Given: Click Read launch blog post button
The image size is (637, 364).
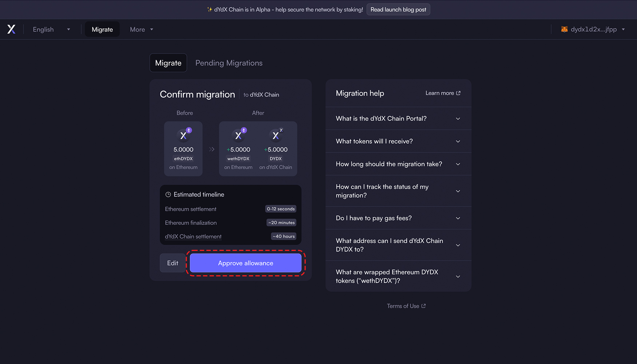Looking at the screenshot, I should [398, 9].
